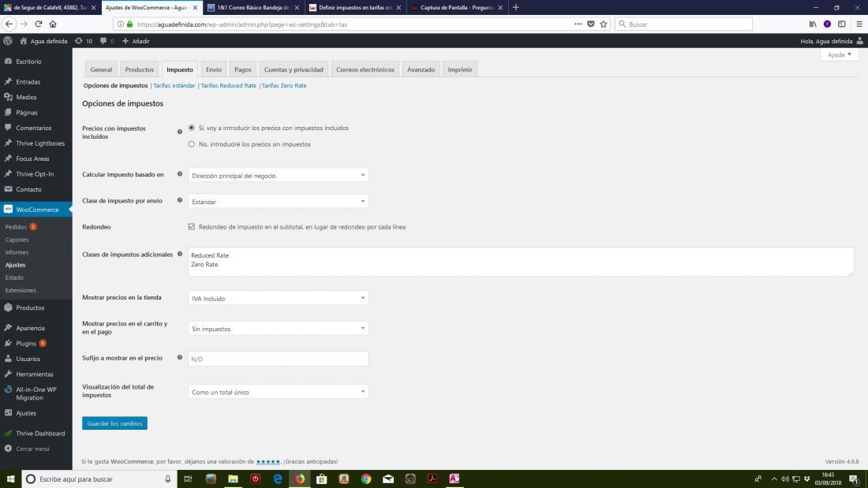Click Guardar los cambios button
Image resolution: width=868 pixels, height=488 pixels.
click(114, 423)
